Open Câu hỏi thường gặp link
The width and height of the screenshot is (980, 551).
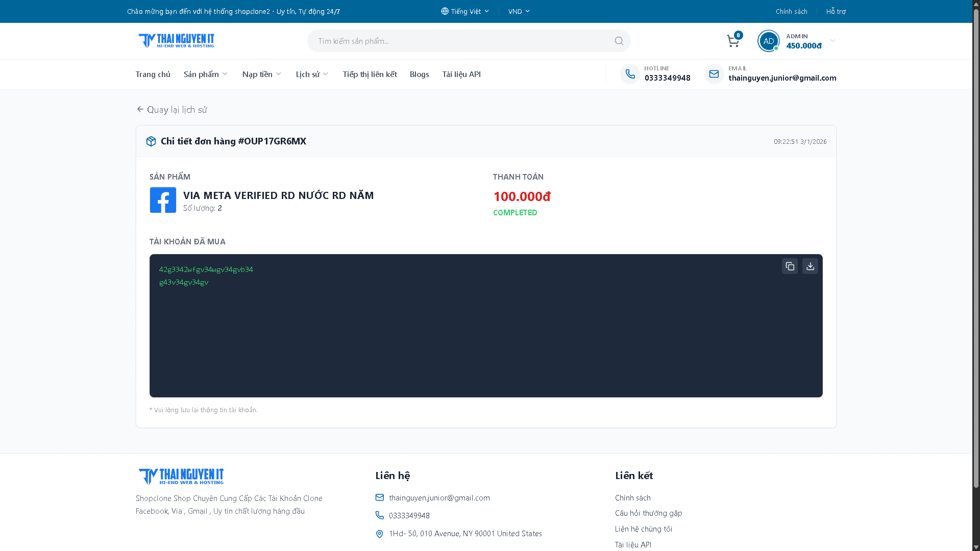pyautogui.click(x=649, y=513)
